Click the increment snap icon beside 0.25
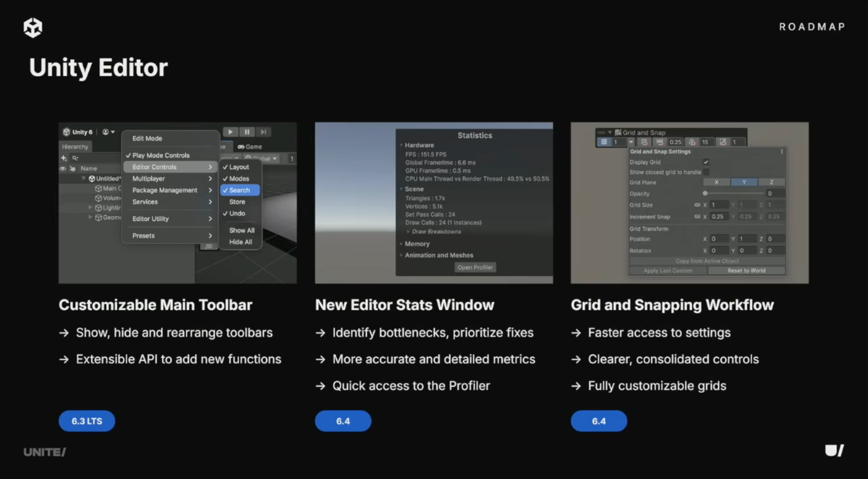Image resolution: width=868 pixels, height=479 pixels. (659, 142)
